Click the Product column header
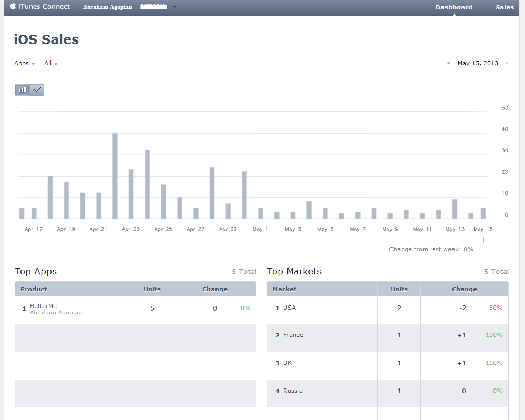The width and height of the screenshot is (525, 420). point(34,289)
